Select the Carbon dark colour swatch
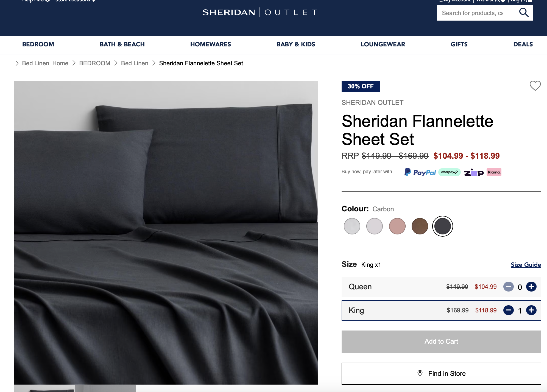The width and height of the screenshot is (547, 392). point(442,226)
